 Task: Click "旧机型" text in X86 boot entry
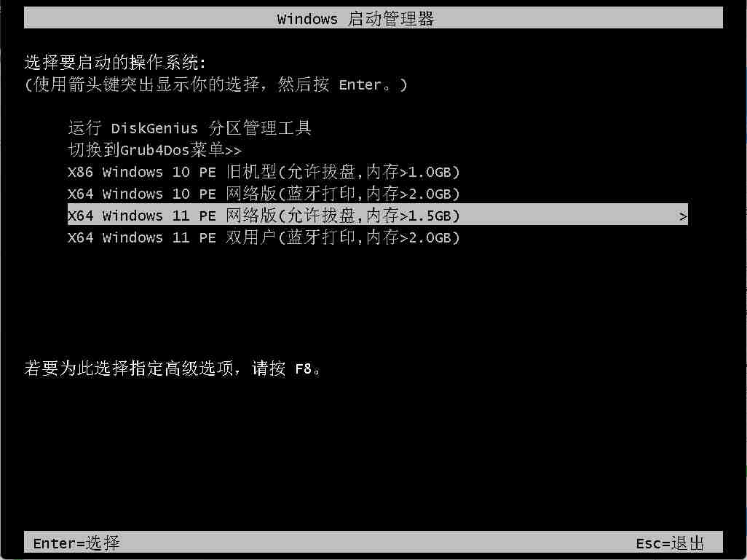pos(250,172)
